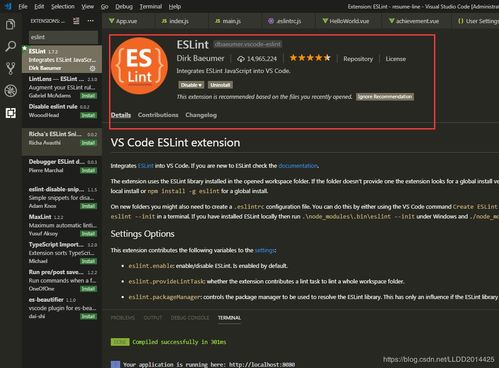
Task: Open the Explorer view in activity bar
Action: tap(10, 24)
